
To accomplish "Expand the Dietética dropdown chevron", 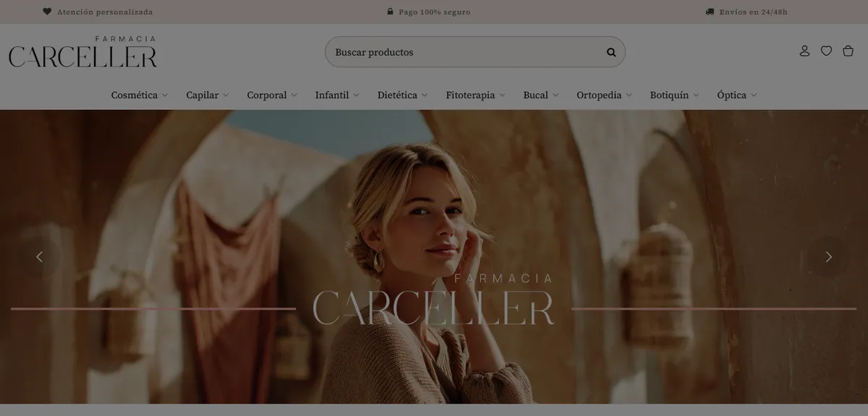I will tap(424, 95).
